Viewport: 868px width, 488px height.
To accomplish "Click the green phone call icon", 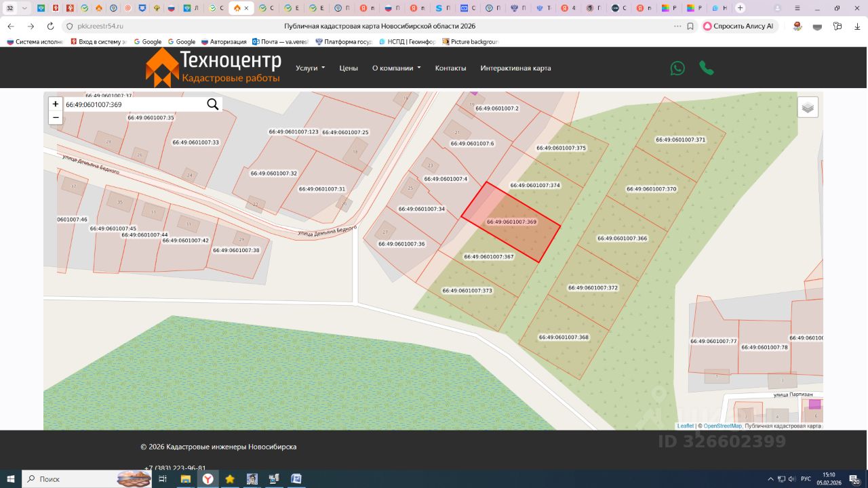I will [x=707, y=68].
